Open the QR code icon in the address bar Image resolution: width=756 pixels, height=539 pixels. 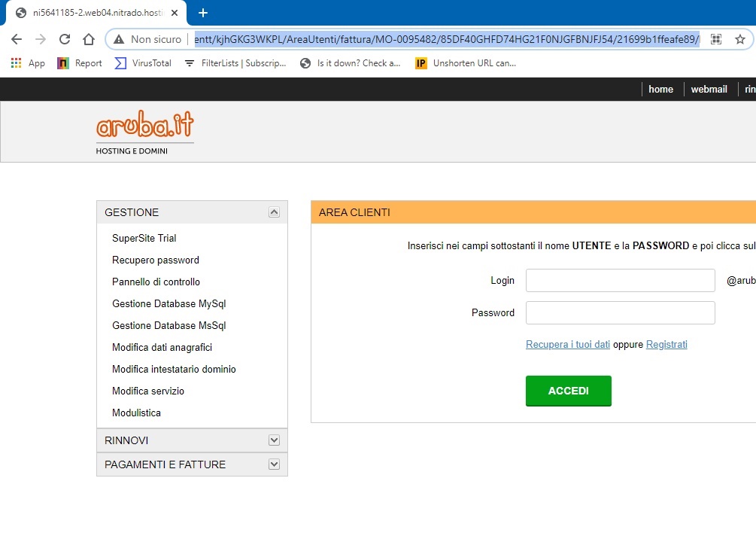tap(716, 39)
